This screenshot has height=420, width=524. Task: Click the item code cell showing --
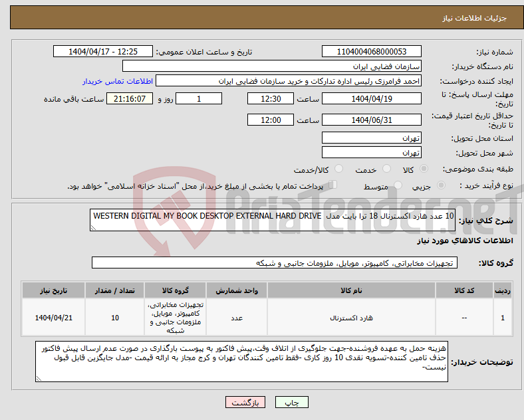pos(464,318)
